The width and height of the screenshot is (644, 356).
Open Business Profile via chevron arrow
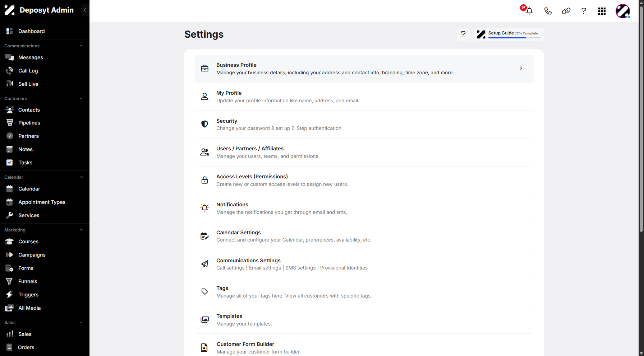coord(521,69)
